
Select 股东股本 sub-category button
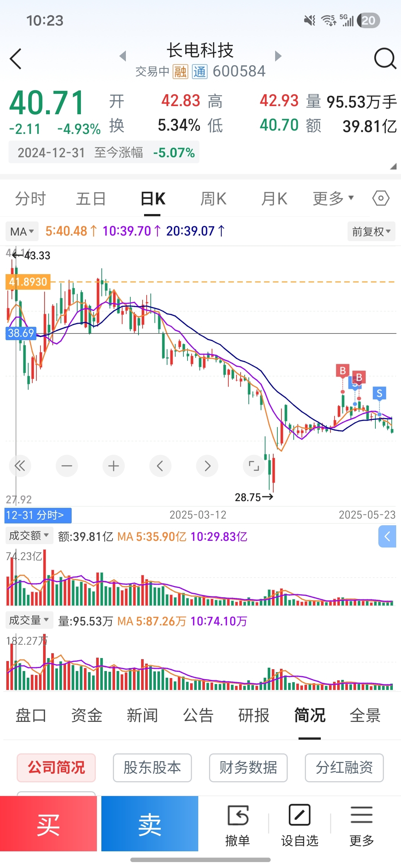tap(152, 767)
